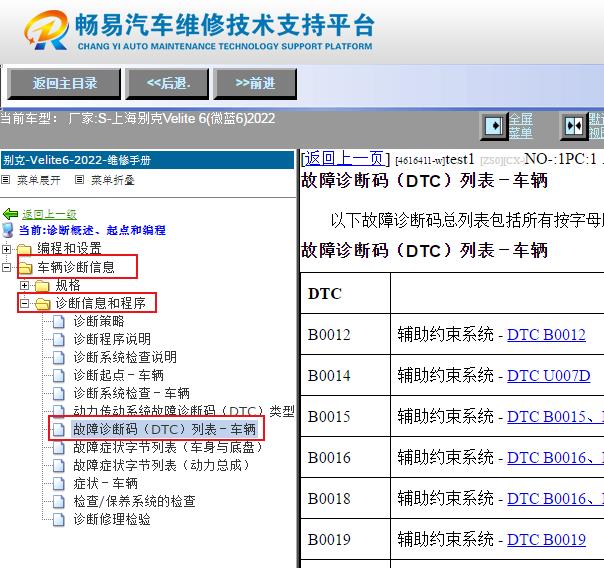Open the 诊断系统检查说明 page
The height and width of the screenshot is (568, 604).
[125, 357]
